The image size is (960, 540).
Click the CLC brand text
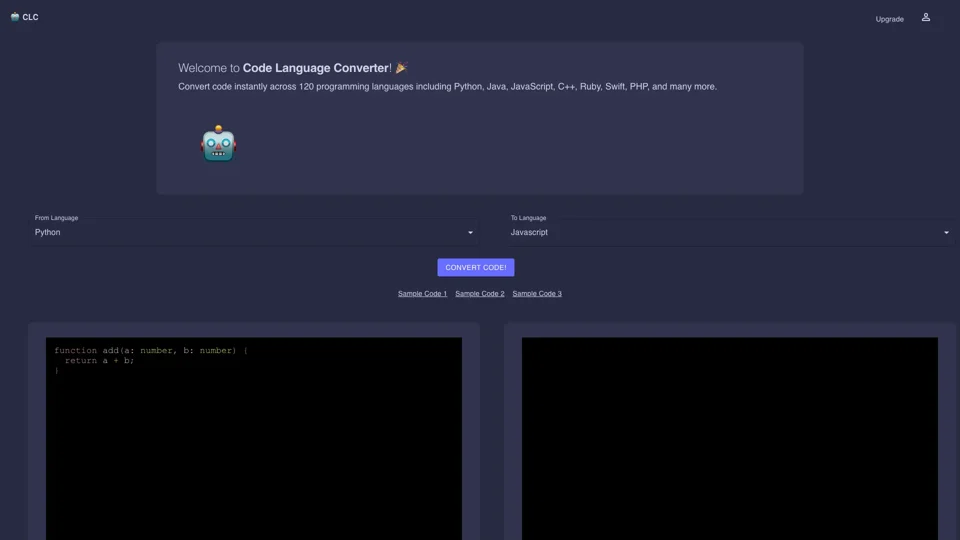30,17
